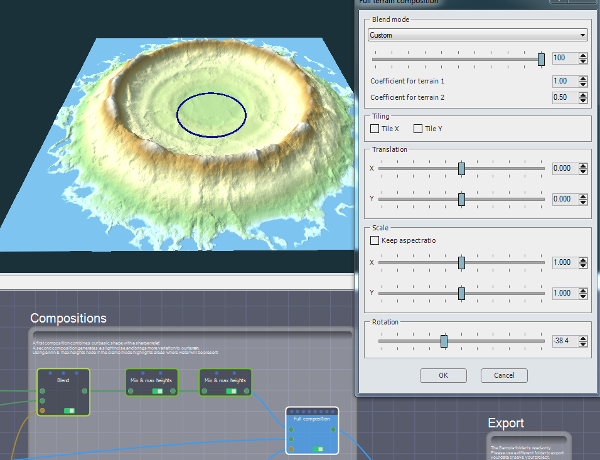Click the Scale X value field

pyautogui.click(x=565, y=263)
